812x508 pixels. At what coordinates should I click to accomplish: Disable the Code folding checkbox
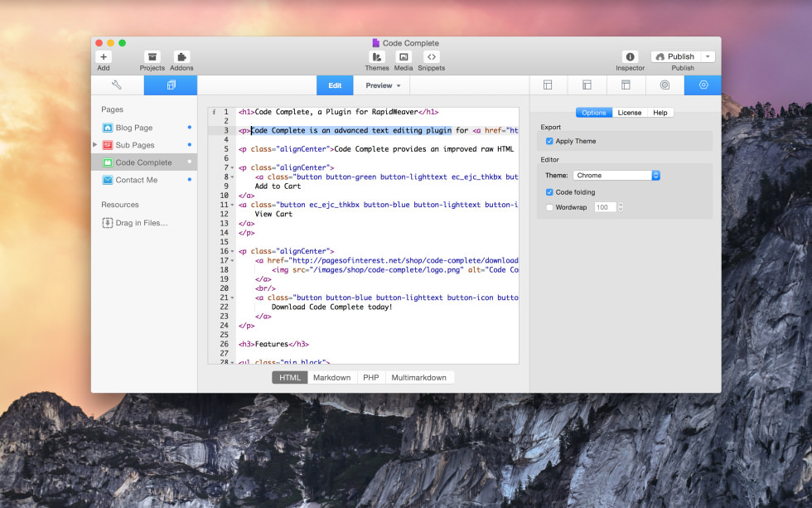(x=549, y=192)
